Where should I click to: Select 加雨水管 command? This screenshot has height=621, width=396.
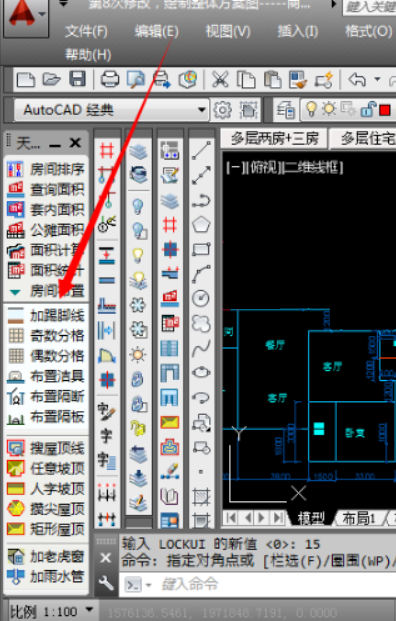pyautogui.click(x=46, y=577)
